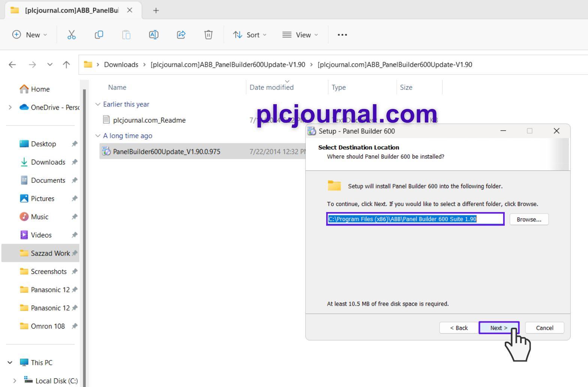This screenshot has width=588, height=387.
Task: Open Omron 108 folder in sidebar
Action: [x=42, y=326]
